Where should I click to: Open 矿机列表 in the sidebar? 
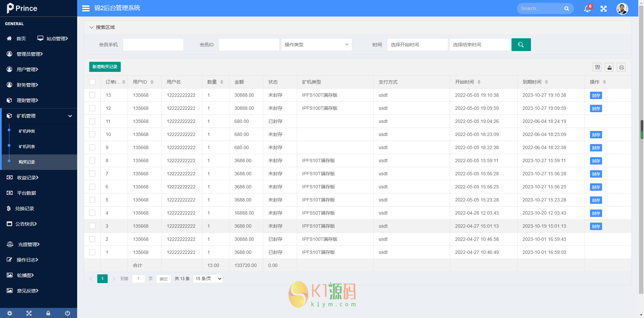pos(27,147)
